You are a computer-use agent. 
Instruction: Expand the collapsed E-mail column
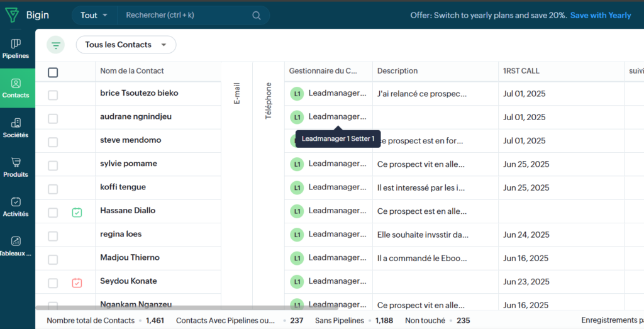click(x=237, y=93)
